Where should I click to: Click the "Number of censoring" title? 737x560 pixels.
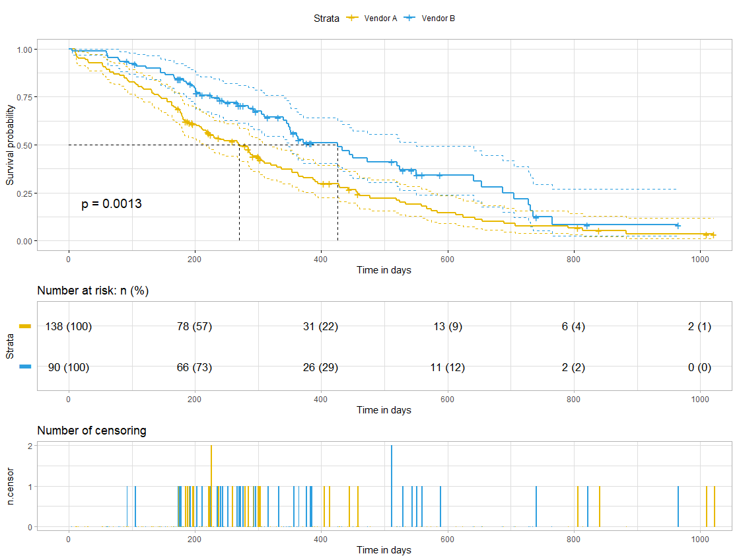[x=92, y=431]
